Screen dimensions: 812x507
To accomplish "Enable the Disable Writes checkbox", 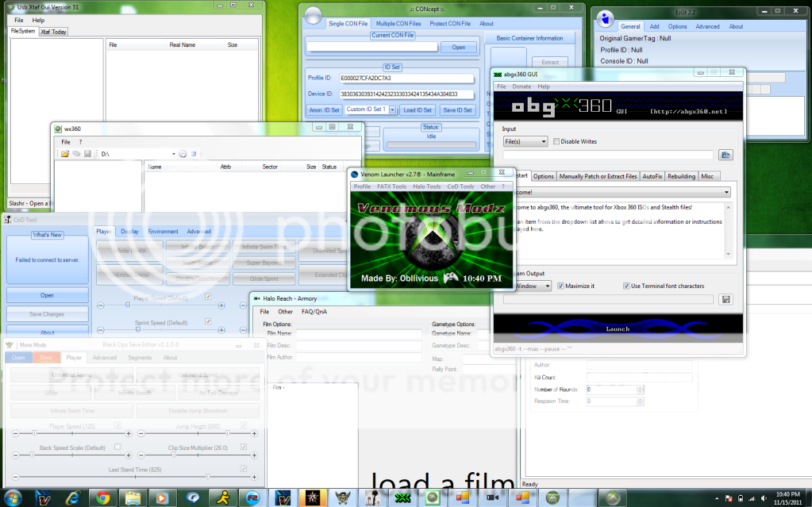I will [x=556, y=141].
